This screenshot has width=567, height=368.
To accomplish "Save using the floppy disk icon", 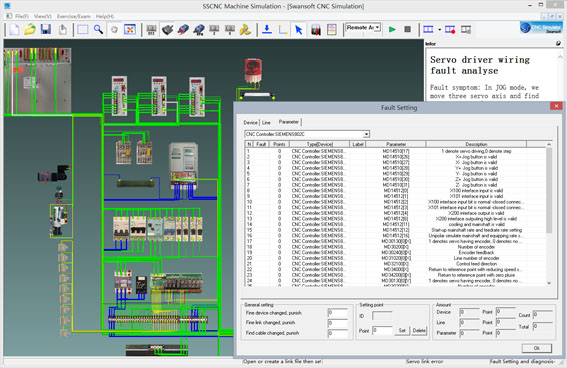I will [x=46, y=29].
